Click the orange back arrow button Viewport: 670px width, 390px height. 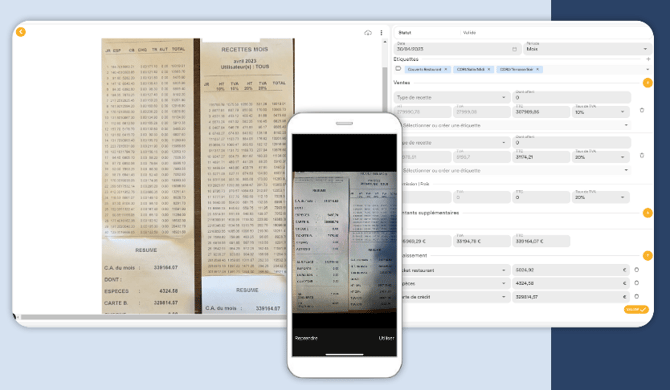(21, 32)
